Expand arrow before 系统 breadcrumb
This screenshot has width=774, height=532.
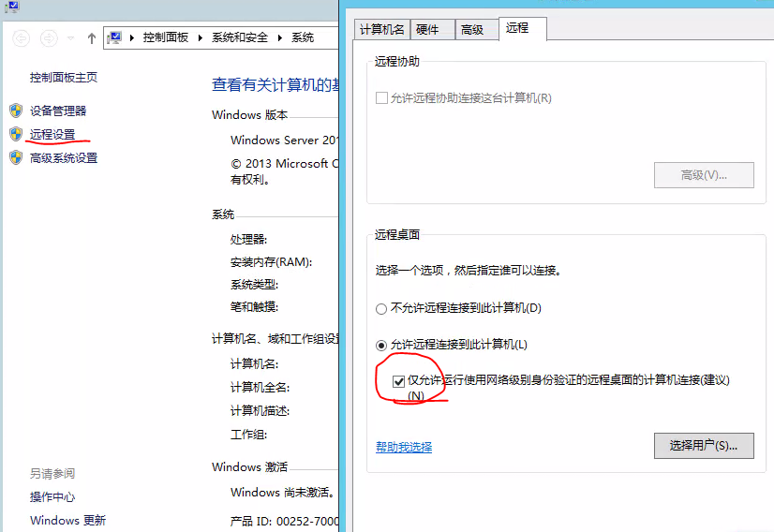click(x=280, y=37)
